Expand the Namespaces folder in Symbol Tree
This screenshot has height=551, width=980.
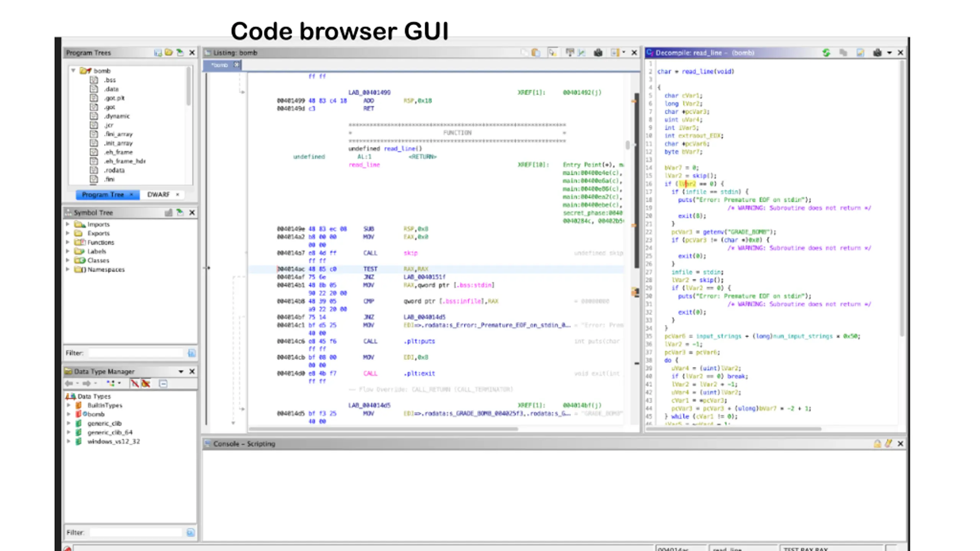[68, 269]
